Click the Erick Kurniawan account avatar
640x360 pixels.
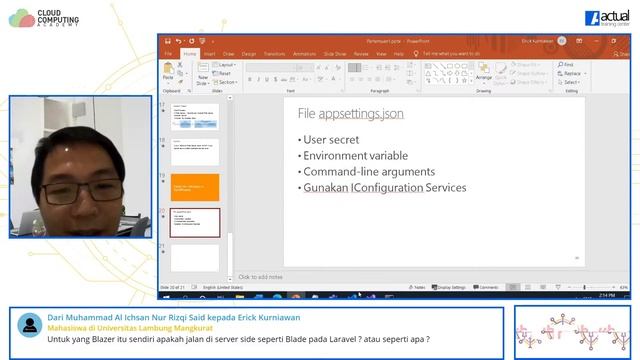pos(562,41)
